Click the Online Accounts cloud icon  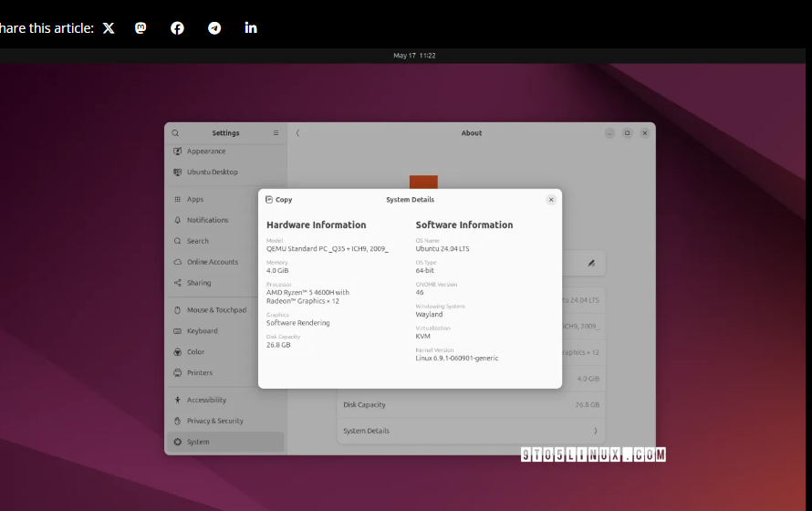[x=178, y=262]
